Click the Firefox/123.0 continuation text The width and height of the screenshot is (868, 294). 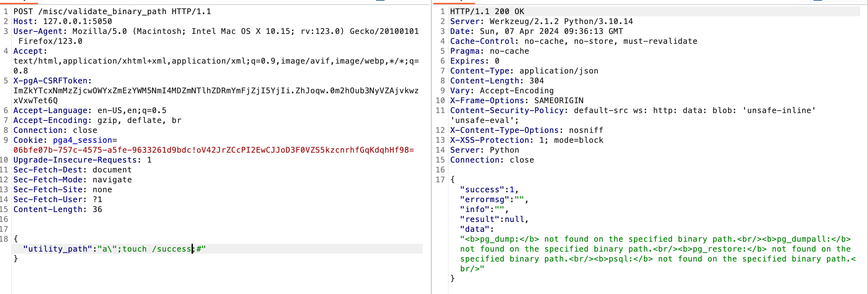50,41
